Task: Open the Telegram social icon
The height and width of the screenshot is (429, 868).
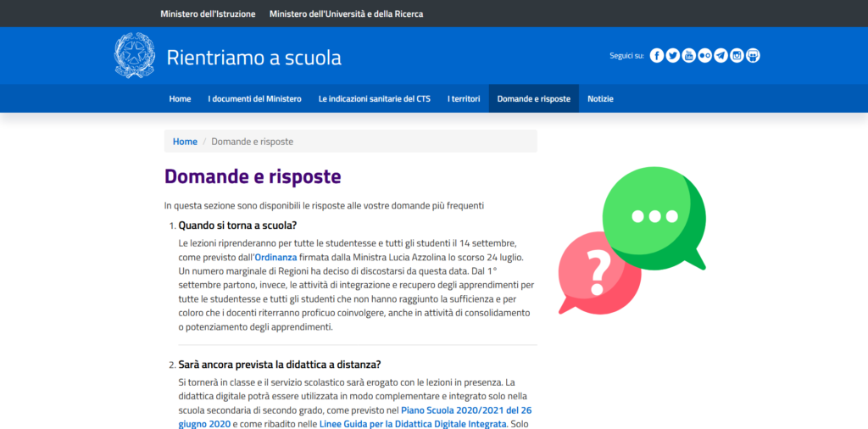Action: [x=721, y=55]
